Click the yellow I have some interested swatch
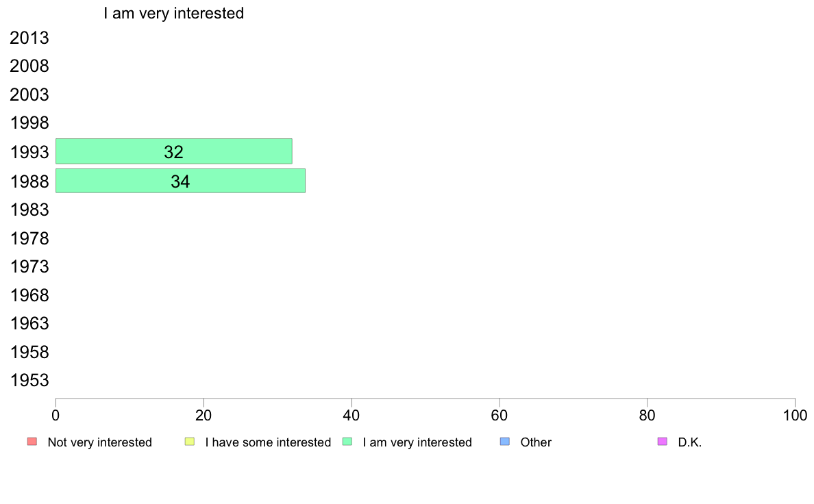 click(190, 442)
